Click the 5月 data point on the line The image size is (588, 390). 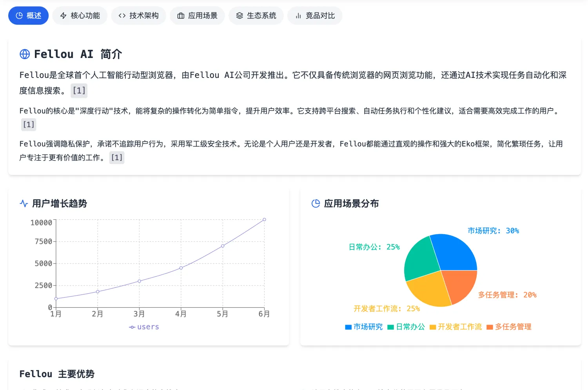coord(223,246)
